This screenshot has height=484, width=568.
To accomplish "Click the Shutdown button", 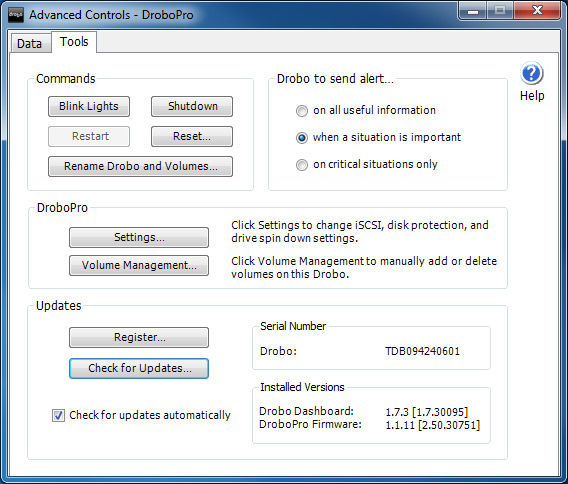I will tap(192, 106).
